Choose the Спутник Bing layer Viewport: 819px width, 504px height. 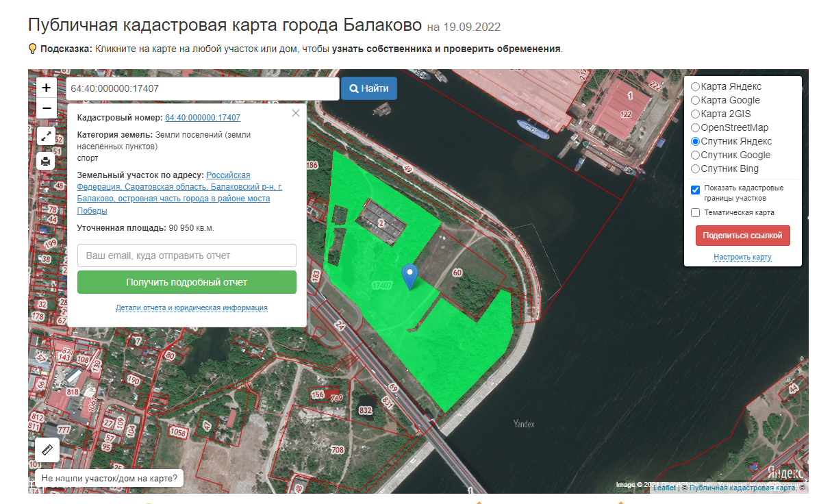tap(695, 169)
